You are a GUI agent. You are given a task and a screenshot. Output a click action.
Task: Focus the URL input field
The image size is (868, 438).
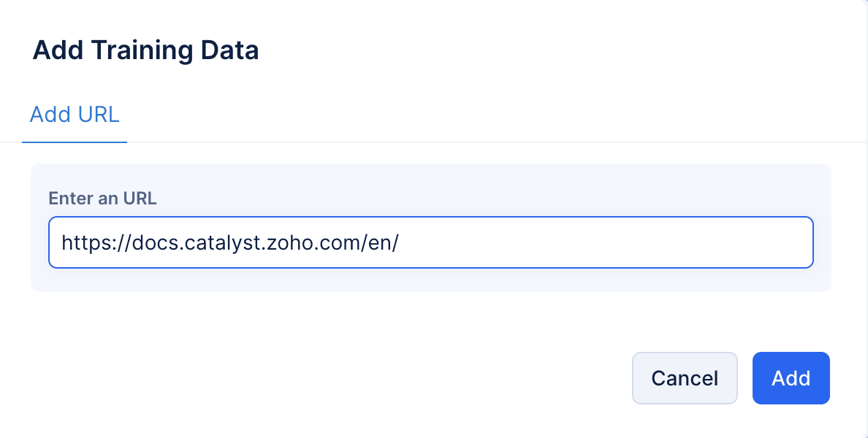coord(430,242)
